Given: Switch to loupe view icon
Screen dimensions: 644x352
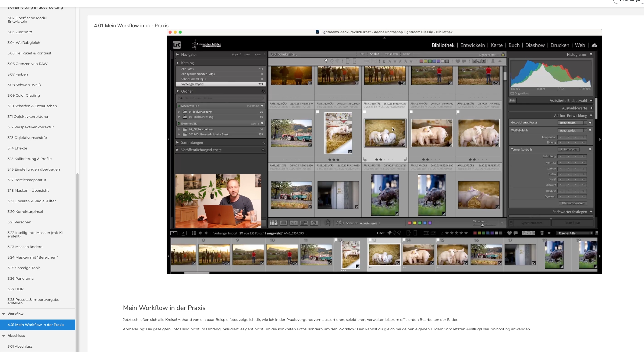Looking at the screenshot, I should pos(284,223).
